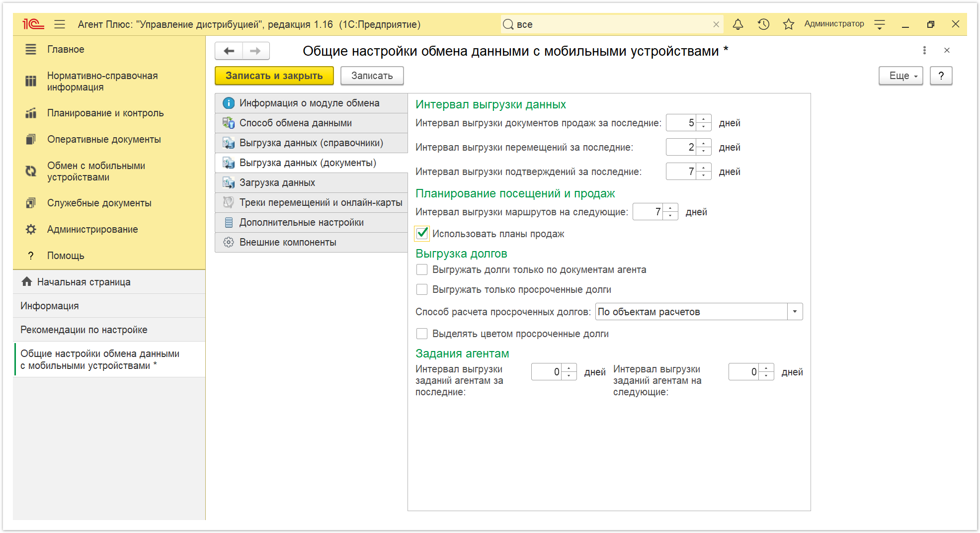This screenshot has width=980, height=533.
Task: Enable Выгружать долги только по документам агента
Action: tap(422, 269)
